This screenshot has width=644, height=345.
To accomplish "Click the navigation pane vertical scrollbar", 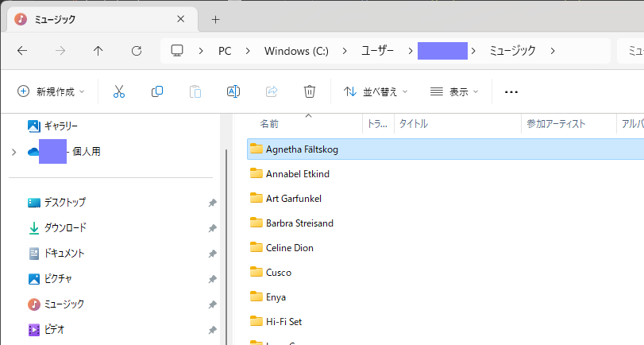I will point(226,246).
